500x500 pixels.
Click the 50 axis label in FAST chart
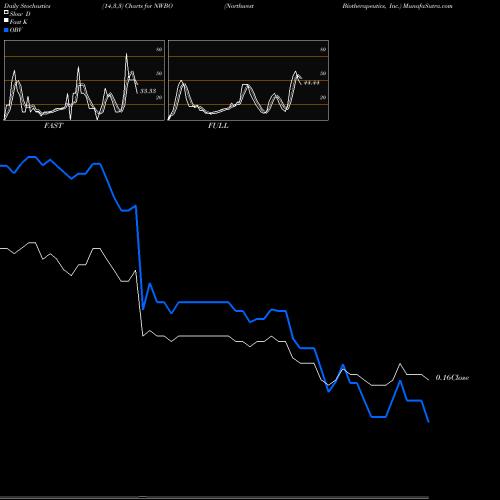pyautogui.click(x=159, y=73)
